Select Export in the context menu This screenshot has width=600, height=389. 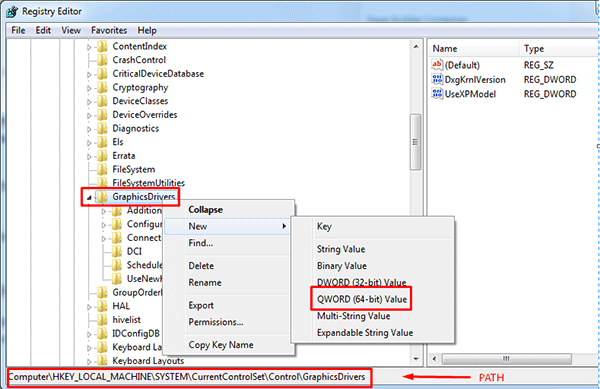228,305
